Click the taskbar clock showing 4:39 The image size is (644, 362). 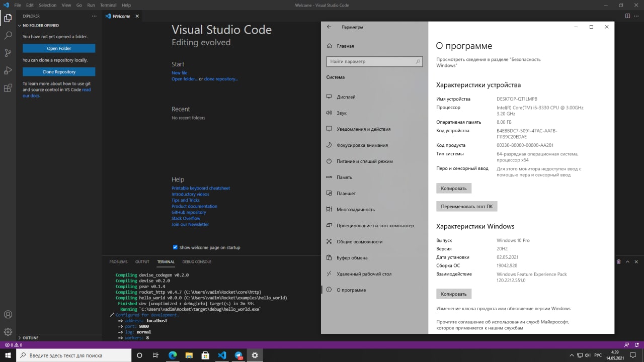(615, 355)
